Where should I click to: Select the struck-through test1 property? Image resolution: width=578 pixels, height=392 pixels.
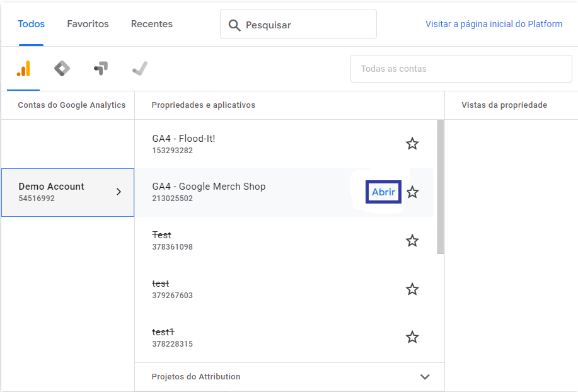[284, 337]
